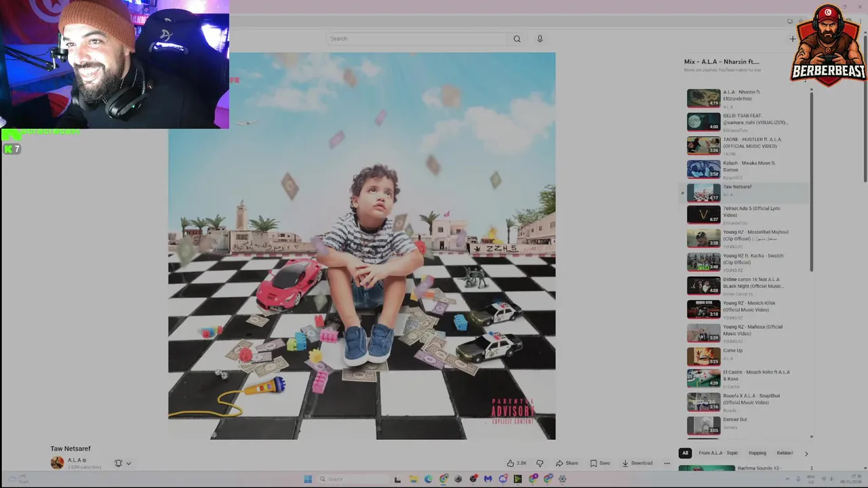The image size is (868, 488).
Task: Expand notification options chevron next to bell
Action: pyautogui.click(x=128, y=463)
